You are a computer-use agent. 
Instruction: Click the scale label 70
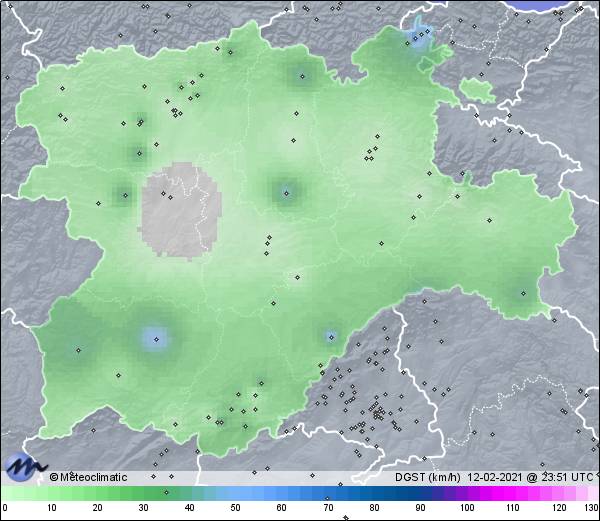(328, 508)
